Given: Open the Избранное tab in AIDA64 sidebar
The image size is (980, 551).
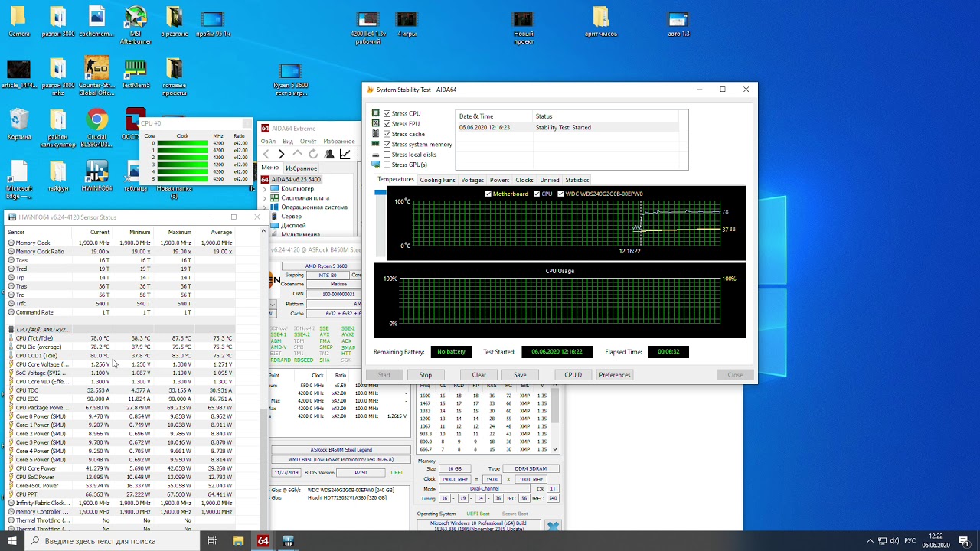Looking at the screenshot, I should click(301, 168).
